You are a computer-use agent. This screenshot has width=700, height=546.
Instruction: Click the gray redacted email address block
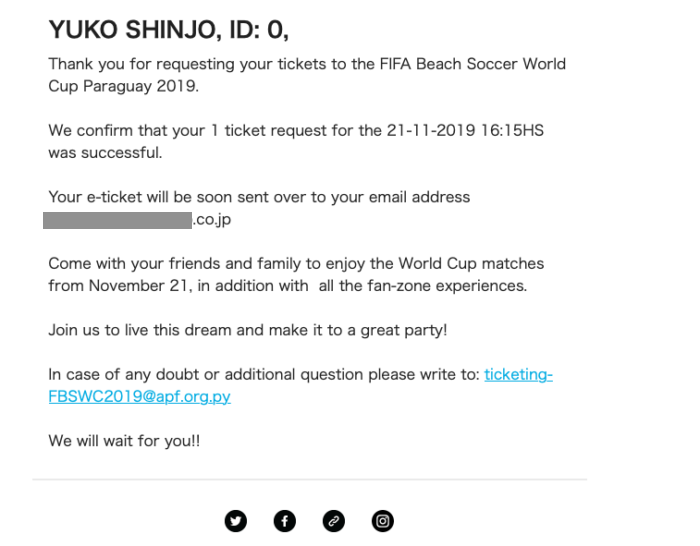(x=117, y=221)
